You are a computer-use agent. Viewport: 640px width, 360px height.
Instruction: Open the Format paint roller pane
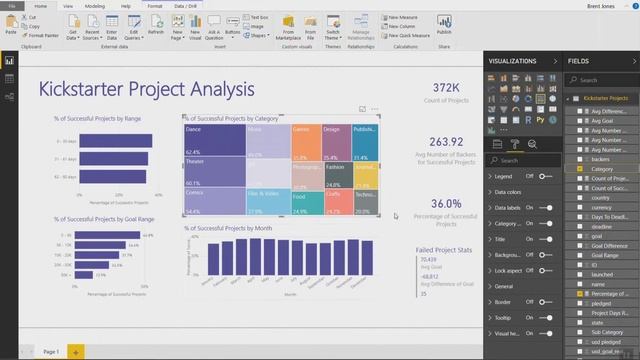515,144
